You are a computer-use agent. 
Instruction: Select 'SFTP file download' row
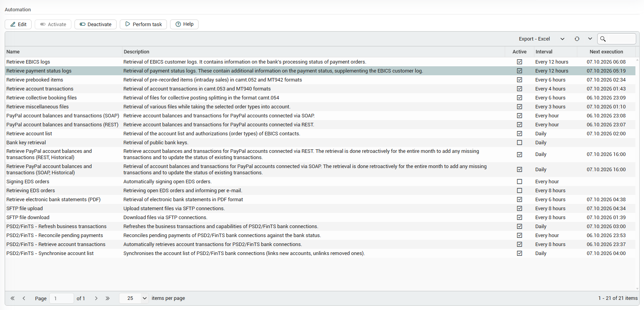tap(320, 217)
